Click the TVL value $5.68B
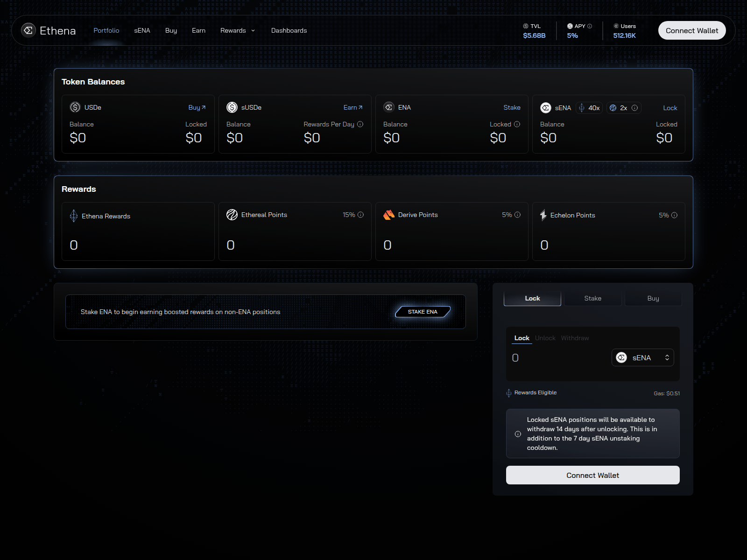 (x=534, y=35)
